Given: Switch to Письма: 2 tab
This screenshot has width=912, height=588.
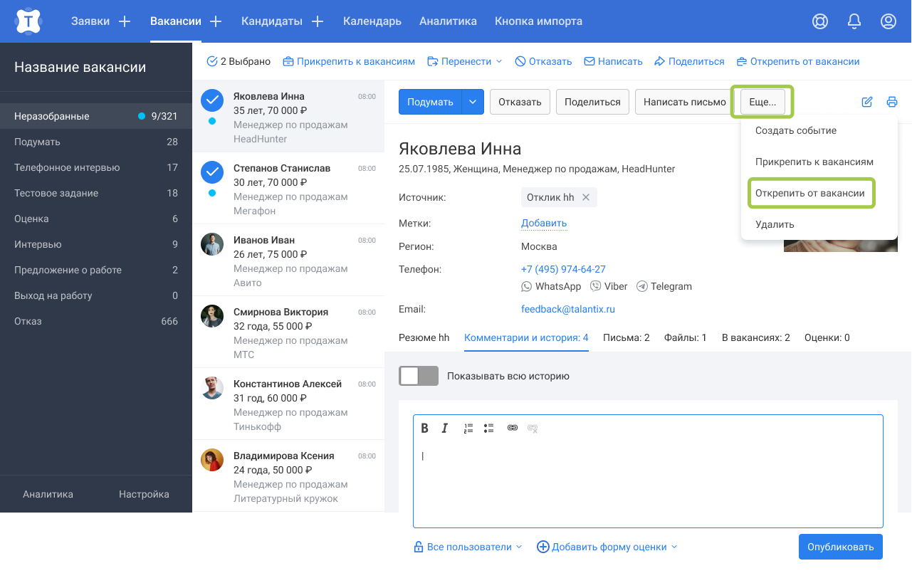Looking at the screenshot, I should pyautogui.click(x=627, y=337).
